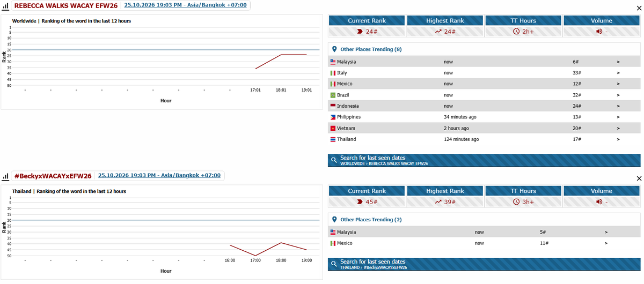Expand the Italy 33# row arrow
The image size is (644, 284).
click(618, 73)
